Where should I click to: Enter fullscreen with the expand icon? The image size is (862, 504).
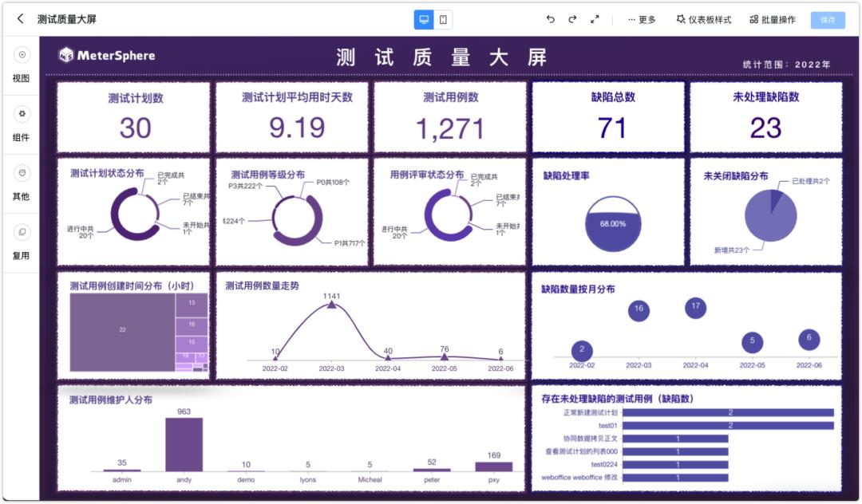click(x=595, y=19)
